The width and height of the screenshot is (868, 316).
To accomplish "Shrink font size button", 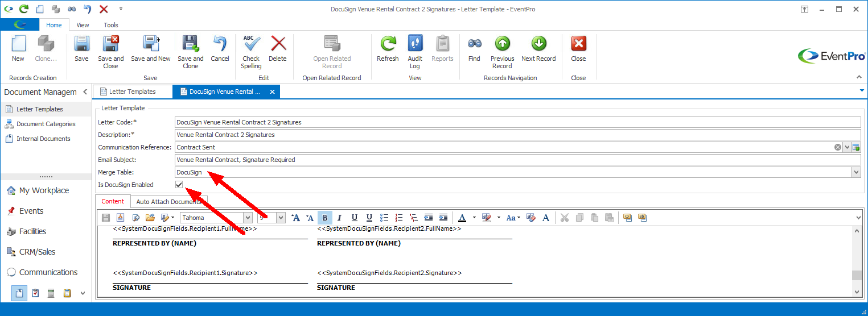I will (310, 218).
